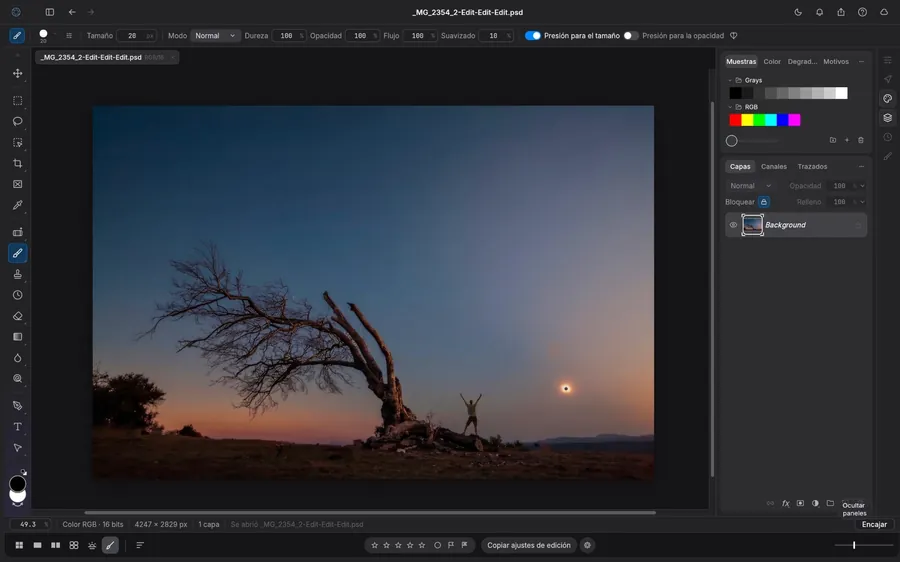Open layer Opacidad dropdown arrow
This screenshot has height=562, width=900.
point(862,186)
